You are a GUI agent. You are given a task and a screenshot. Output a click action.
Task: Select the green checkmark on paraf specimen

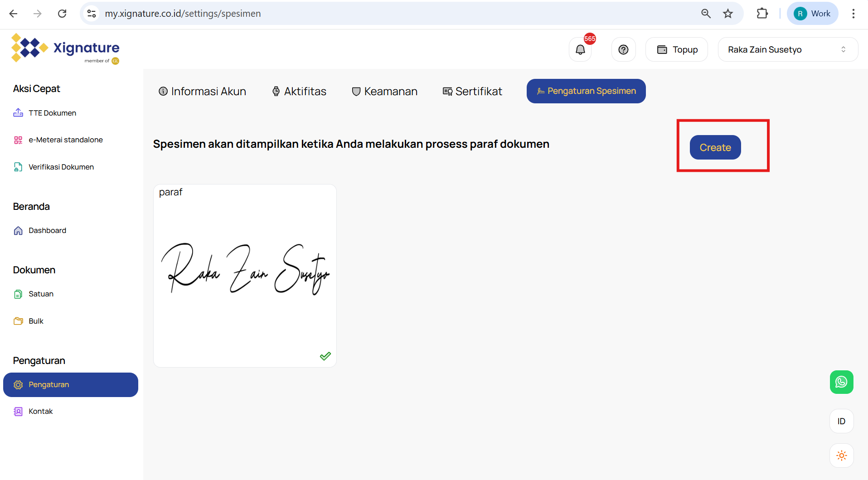[325, 356]
